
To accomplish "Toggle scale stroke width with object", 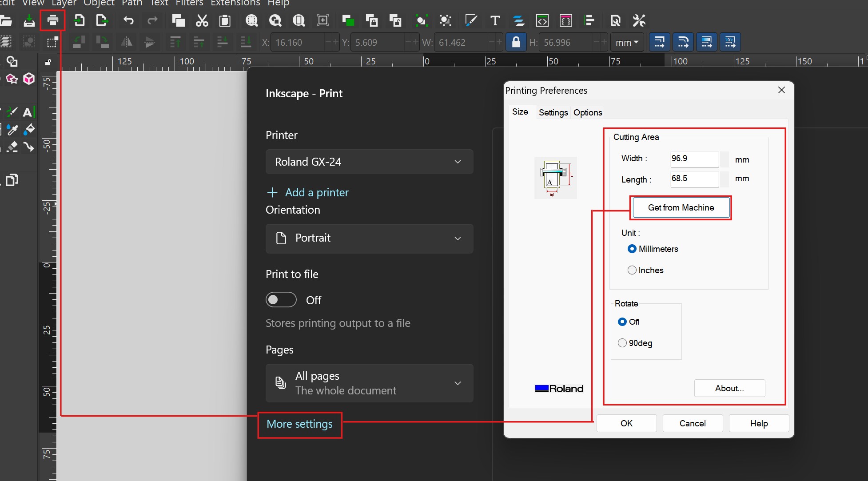I will pos(660,42).
